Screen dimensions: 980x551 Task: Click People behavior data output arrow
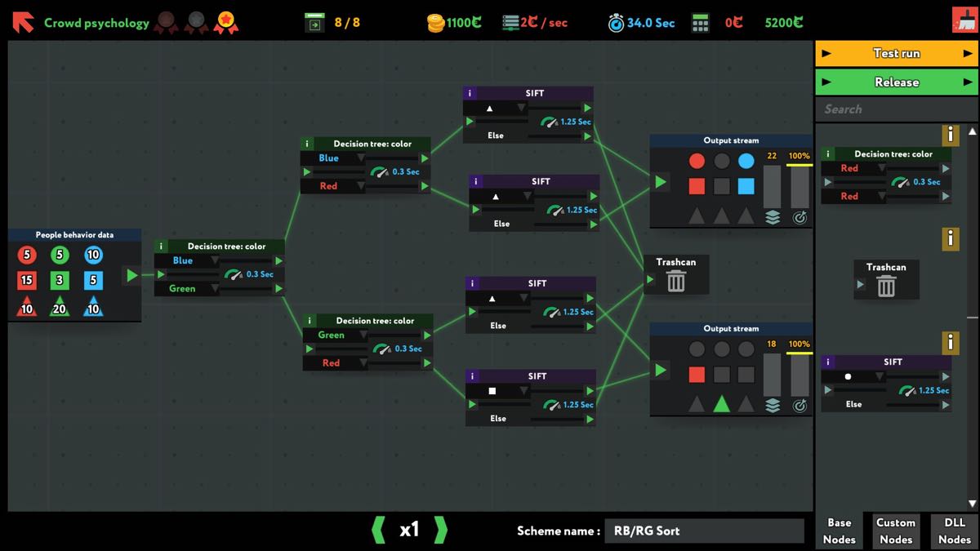coord(132,276)
